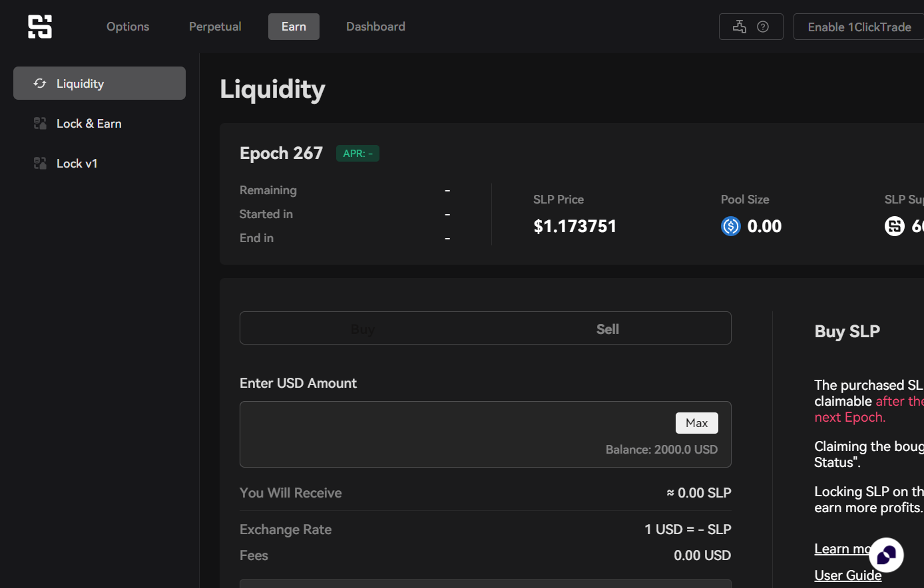Click the SLP Price value $1.173751
This screenshot has height=588, width=924.
point(575,226)
